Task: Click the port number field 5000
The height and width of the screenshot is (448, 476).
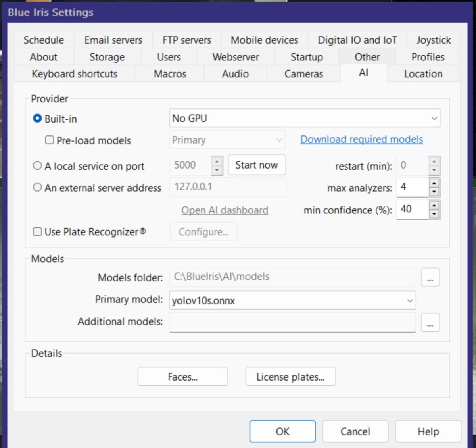Action: tap(191, 165)
